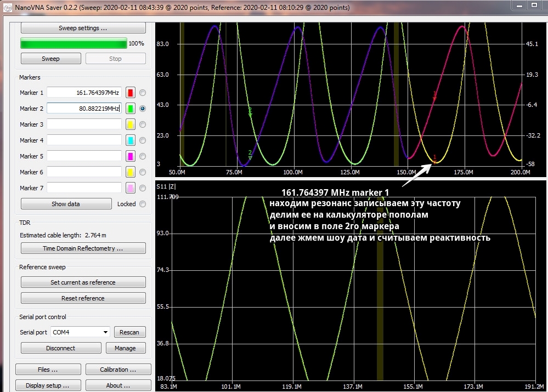Click the Stop sweep button
The height and width of the screenshot is (392, 548).
(115, 59)
